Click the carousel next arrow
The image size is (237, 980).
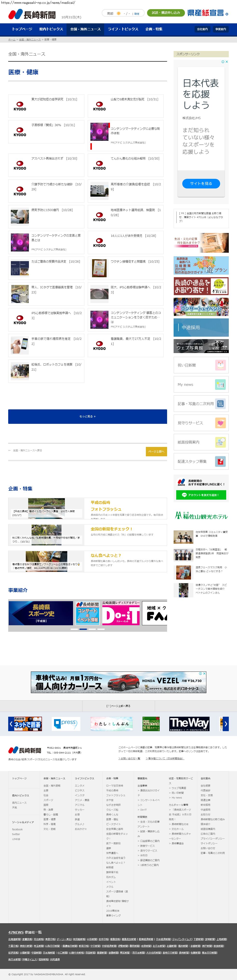click(x=226, y=724)
